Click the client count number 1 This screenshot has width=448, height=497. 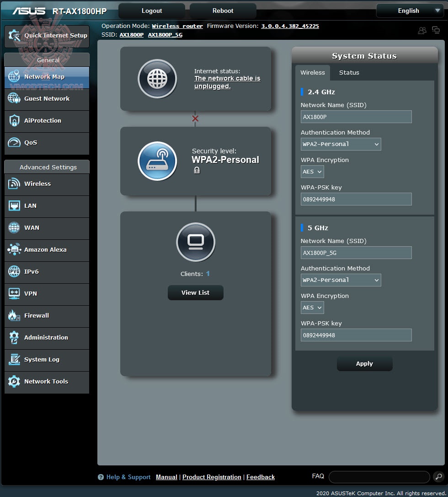pyautogui.click(x=208, y=274)
